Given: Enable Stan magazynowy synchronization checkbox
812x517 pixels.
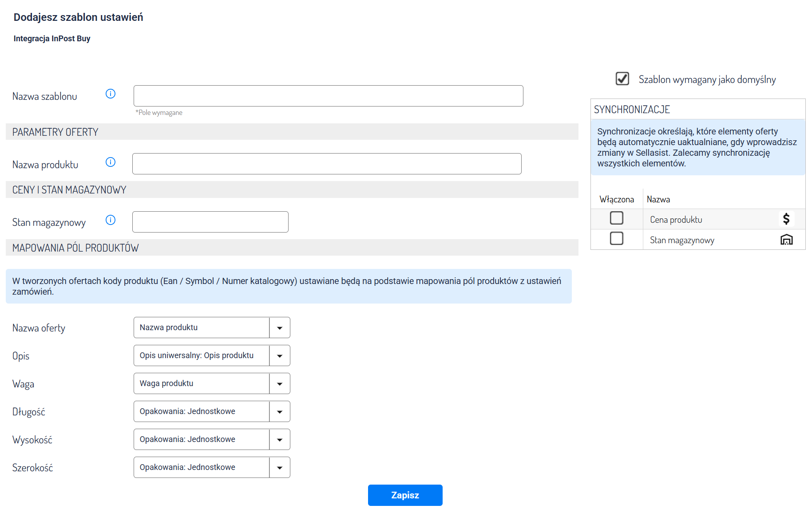Looking at the screenshot, I should tap(616, 239).
